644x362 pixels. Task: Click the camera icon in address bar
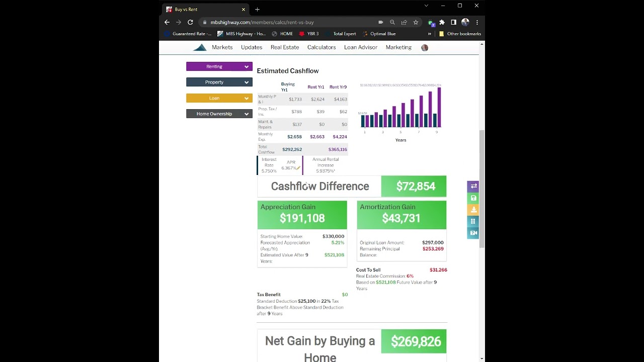(381, 22)
